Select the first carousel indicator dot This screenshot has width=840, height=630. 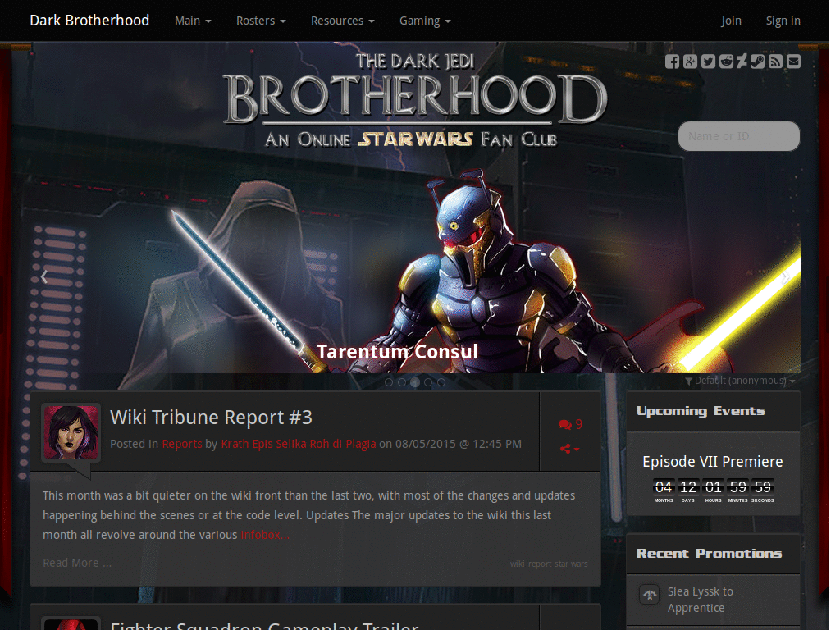coord(389,381)
